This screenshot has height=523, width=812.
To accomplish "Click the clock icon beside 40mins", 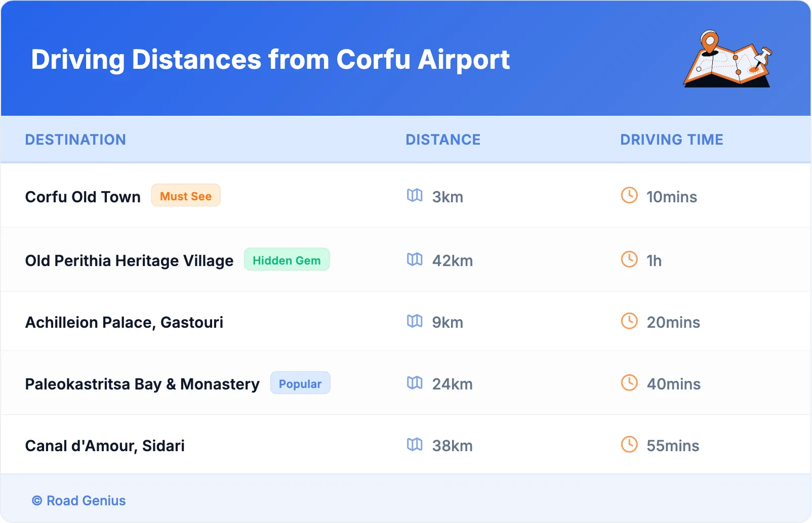I will (629, 383).
